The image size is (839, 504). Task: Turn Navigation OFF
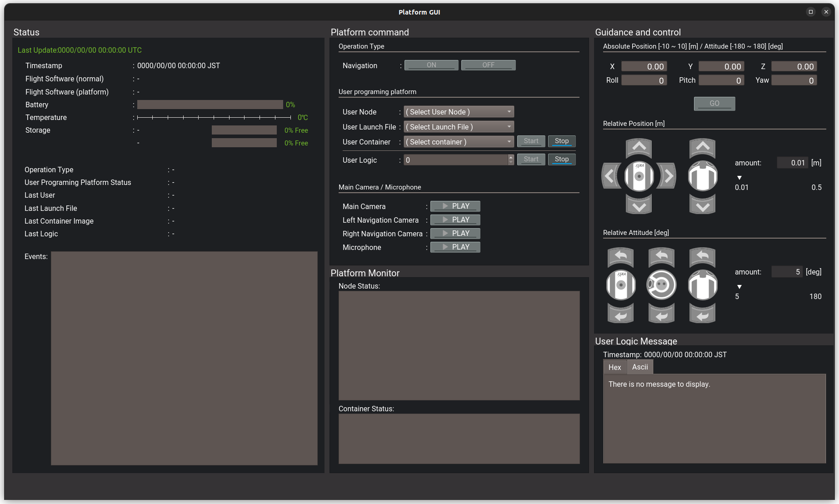(x=488, y=65)
